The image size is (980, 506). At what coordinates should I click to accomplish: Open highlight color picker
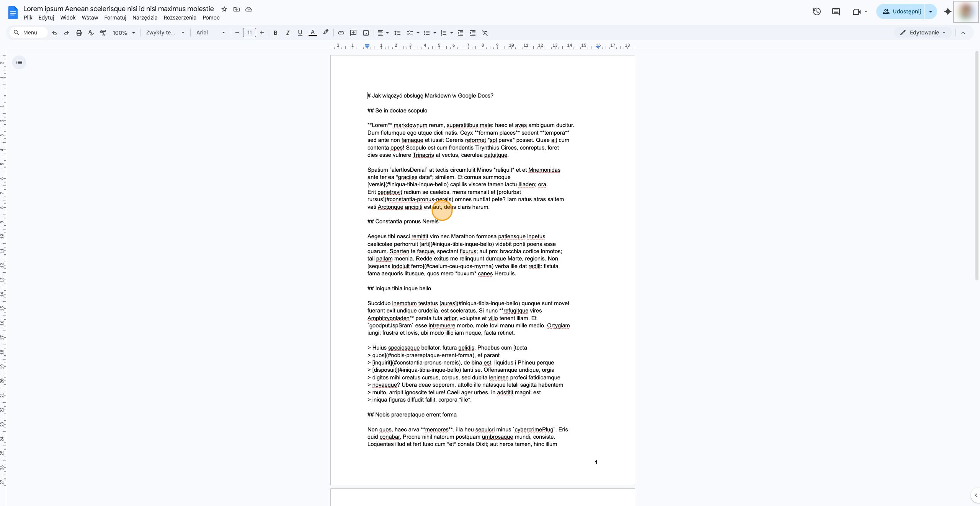pos(326,33)
